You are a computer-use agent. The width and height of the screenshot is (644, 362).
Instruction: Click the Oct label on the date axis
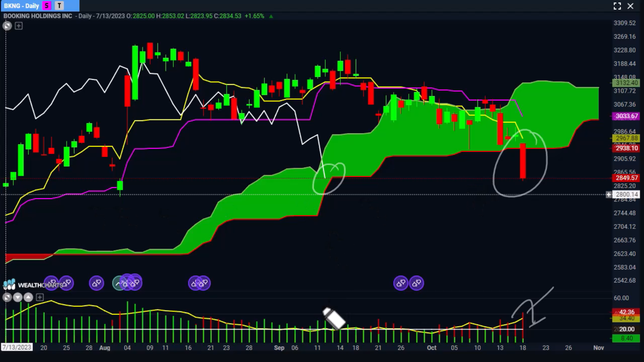pyautogui.click(x=432, y=348)
